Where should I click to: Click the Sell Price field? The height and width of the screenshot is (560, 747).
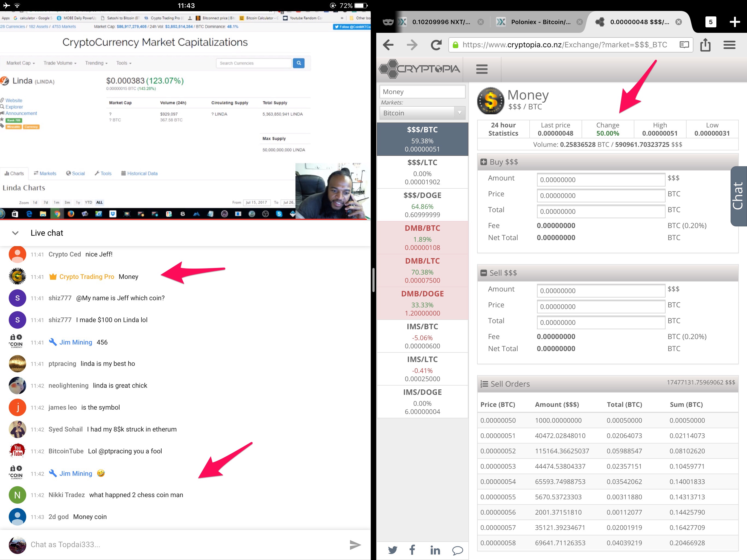pos(601,307)
